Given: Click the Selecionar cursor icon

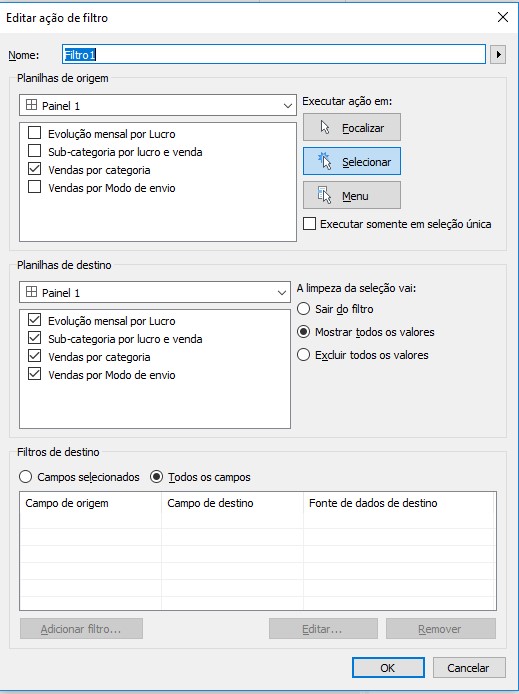Looking at the screenshot, I should 325,161.
